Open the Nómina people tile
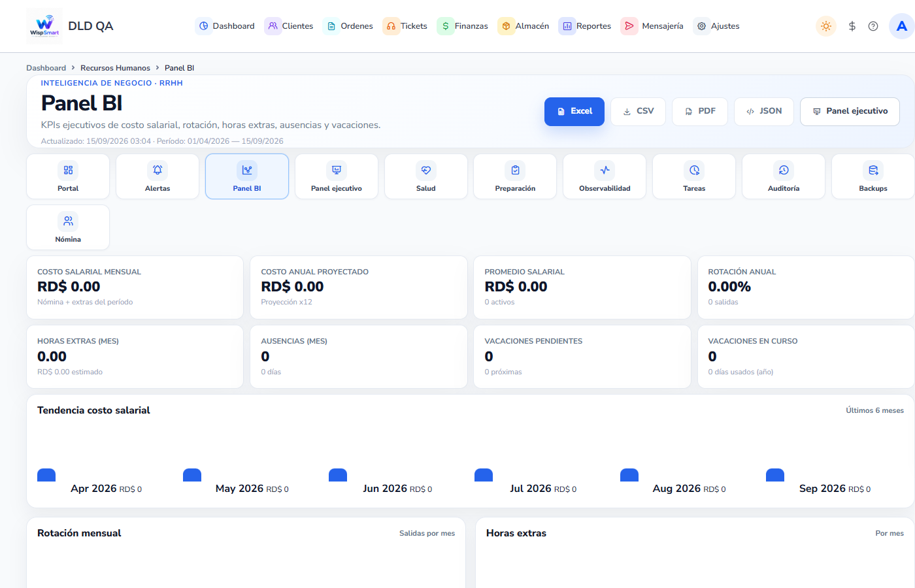Screen dimensions: 915x588 click(x=68, y=227)
